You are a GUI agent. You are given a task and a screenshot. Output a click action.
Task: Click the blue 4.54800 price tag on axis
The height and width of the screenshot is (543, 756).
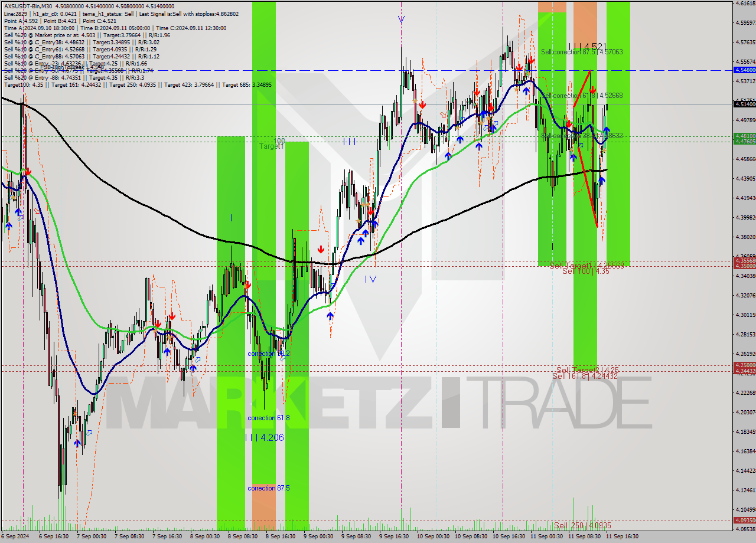pos(744,70)
